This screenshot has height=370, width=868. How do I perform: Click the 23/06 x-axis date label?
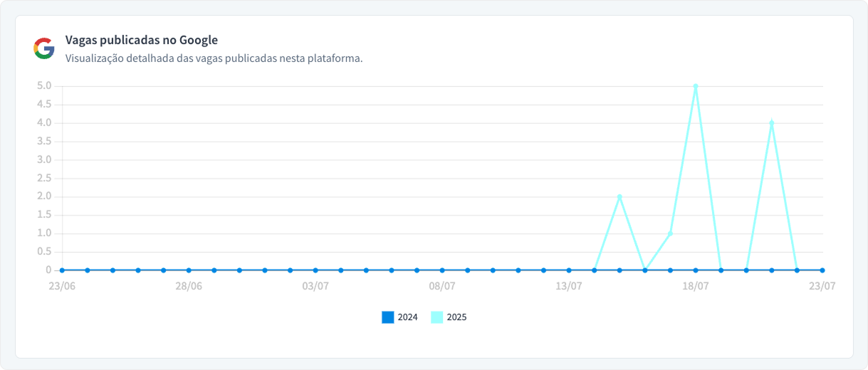pos(62,286)
